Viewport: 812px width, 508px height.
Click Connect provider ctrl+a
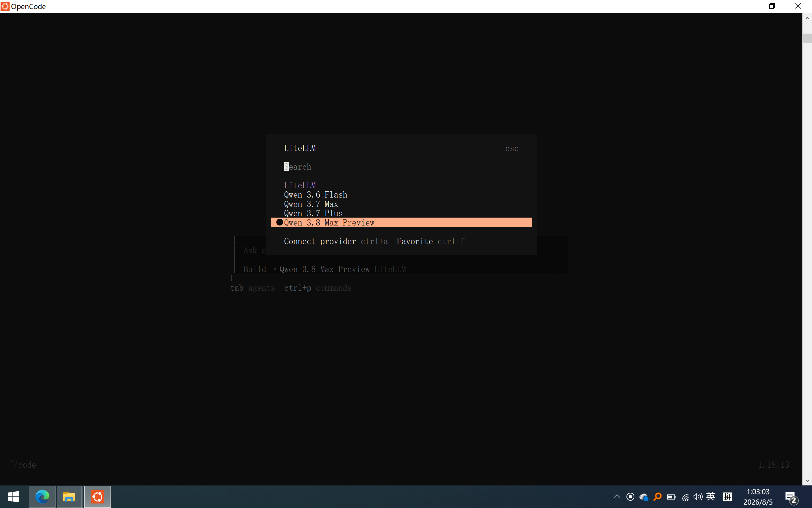pyautogui.click(x=336, y=241)
